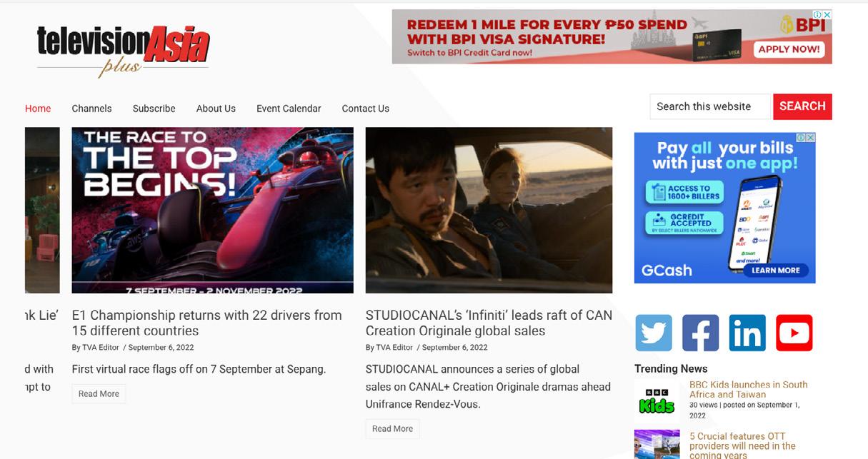Click the Trending News heading
The image size is (868, 459).
click(671, 369)
